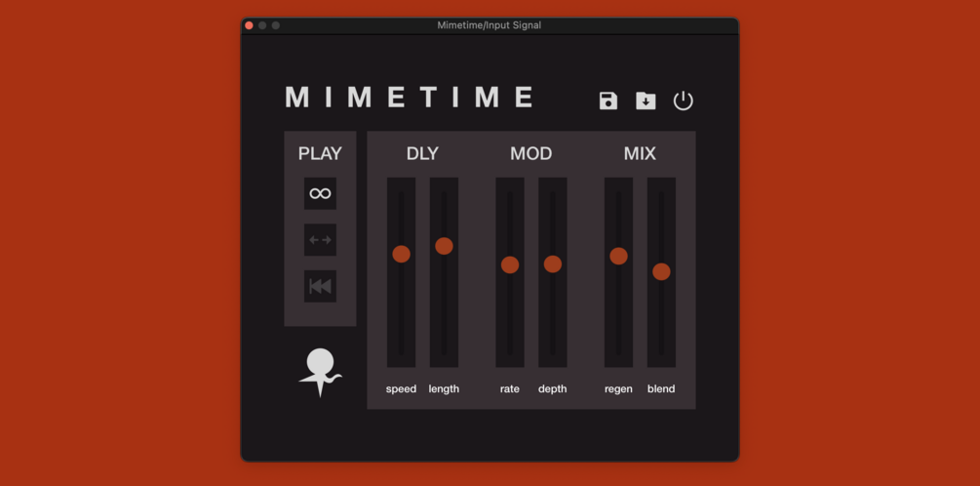Image resolution: width=980 pixels, height=486 pixels.
Task: Click the depth slider knob
Action: click(x=553, y=263)
